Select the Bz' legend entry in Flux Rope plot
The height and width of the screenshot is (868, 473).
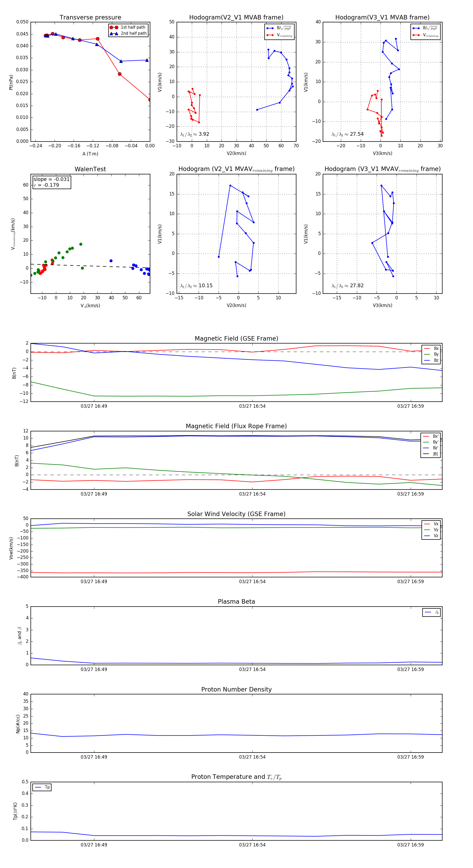(431, 448)
